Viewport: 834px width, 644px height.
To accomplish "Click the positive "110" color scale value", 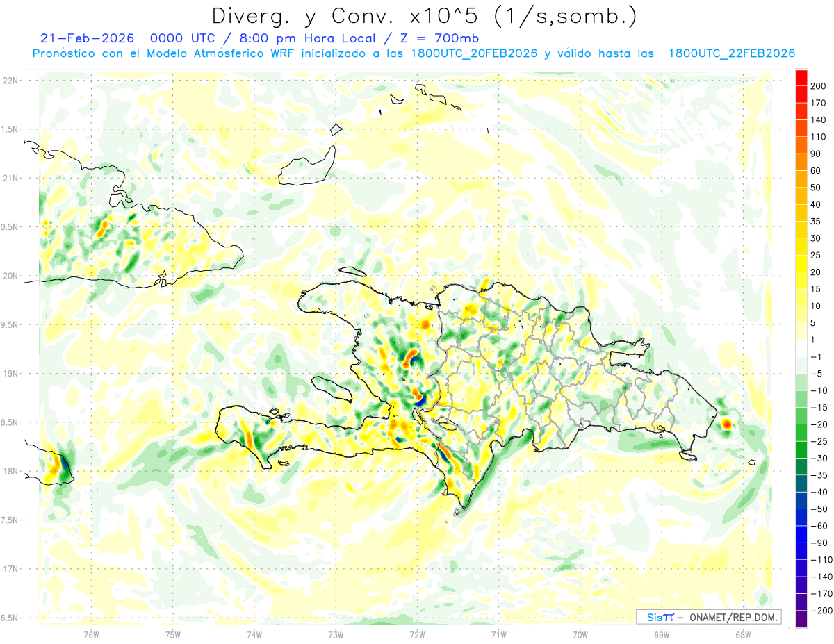I will (x=819, y=137).
